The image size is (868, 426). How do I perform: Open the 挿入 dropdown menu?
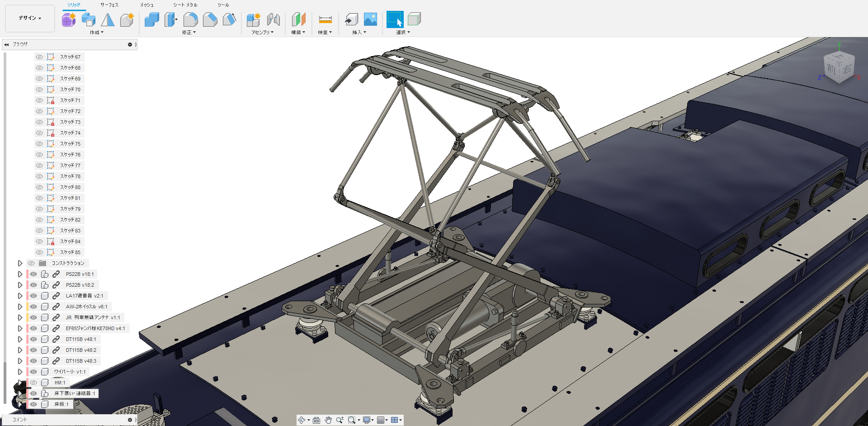pos(359,33)
